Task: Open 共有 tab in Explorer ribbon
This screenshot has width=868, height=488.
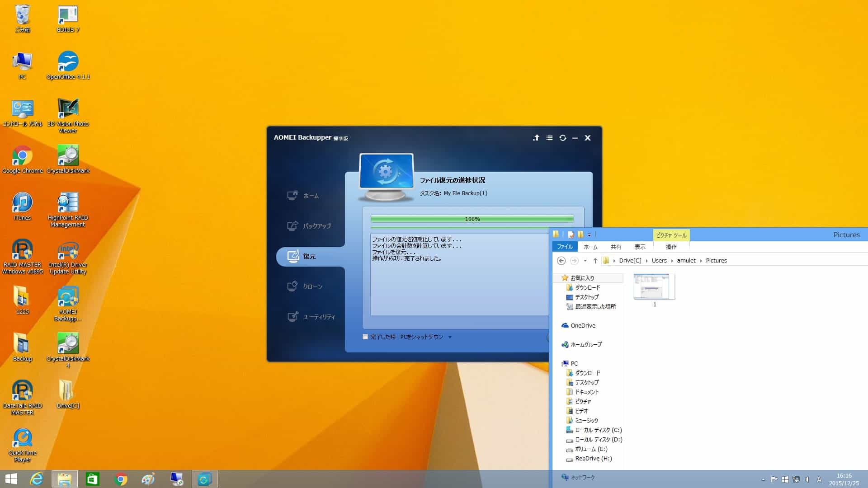Action: tap(616, 247)
